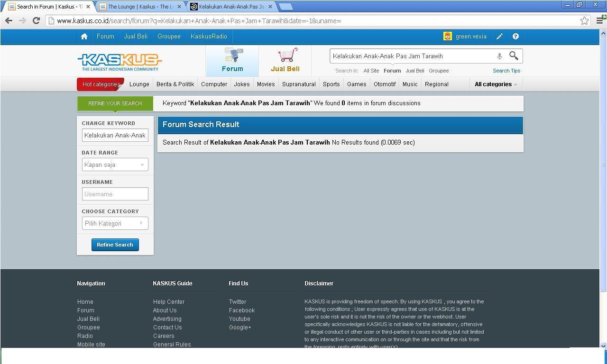Viewport: 607px width, 364px height.
Task: Open About Us footer link
Action: (165, 310)
